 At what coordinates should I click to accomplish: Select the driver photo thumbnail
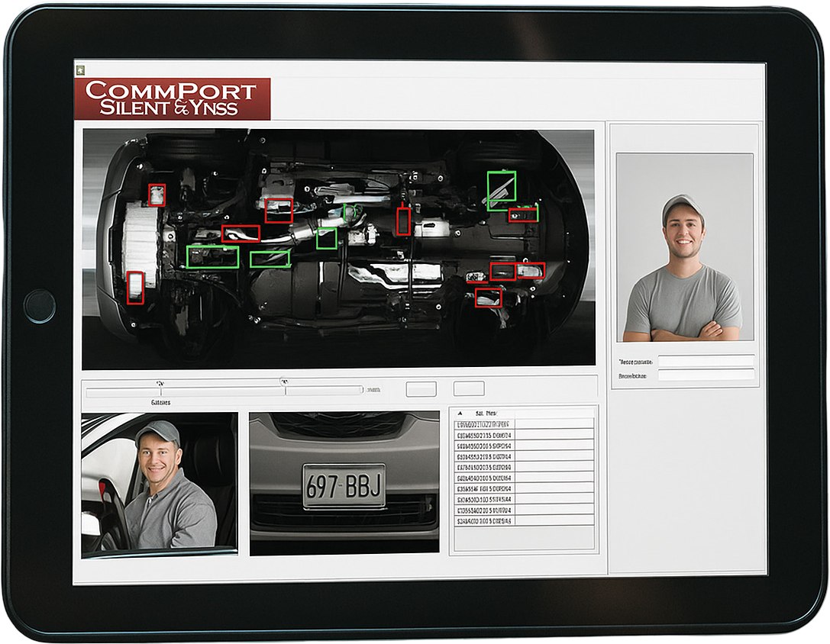(160, 481)
